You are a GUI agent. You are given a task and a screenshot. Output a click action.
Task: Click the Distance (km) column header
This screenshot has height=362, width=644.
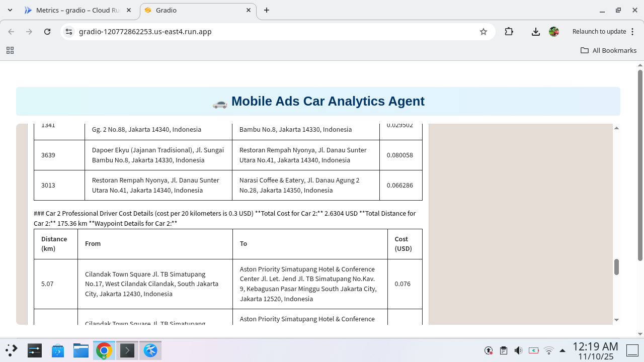coord(56,244)
